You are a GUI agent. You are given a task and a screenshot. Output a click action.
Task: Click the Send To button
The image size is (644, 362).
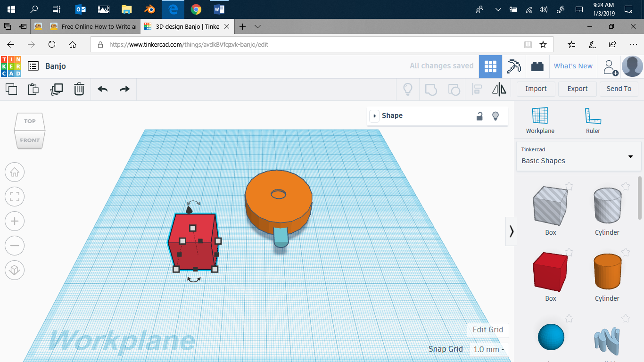[619, 89]
